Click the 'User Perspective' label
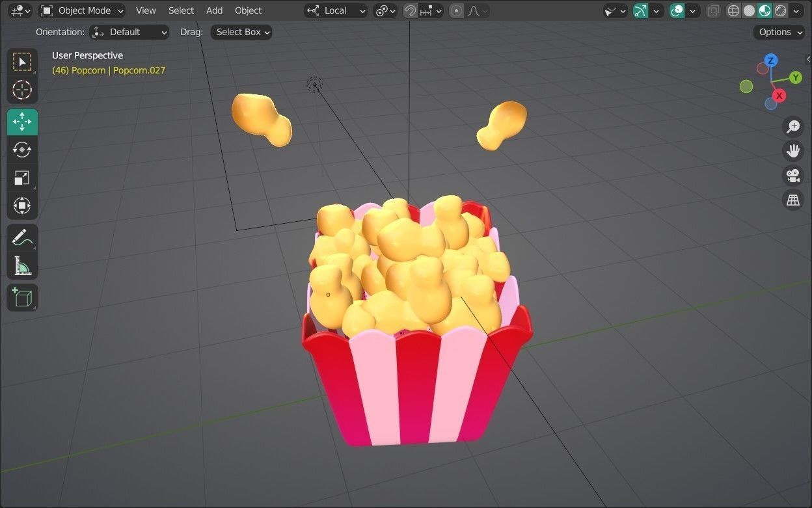The width and height of the screenshot is (812, 508). [x=87, y=55]
